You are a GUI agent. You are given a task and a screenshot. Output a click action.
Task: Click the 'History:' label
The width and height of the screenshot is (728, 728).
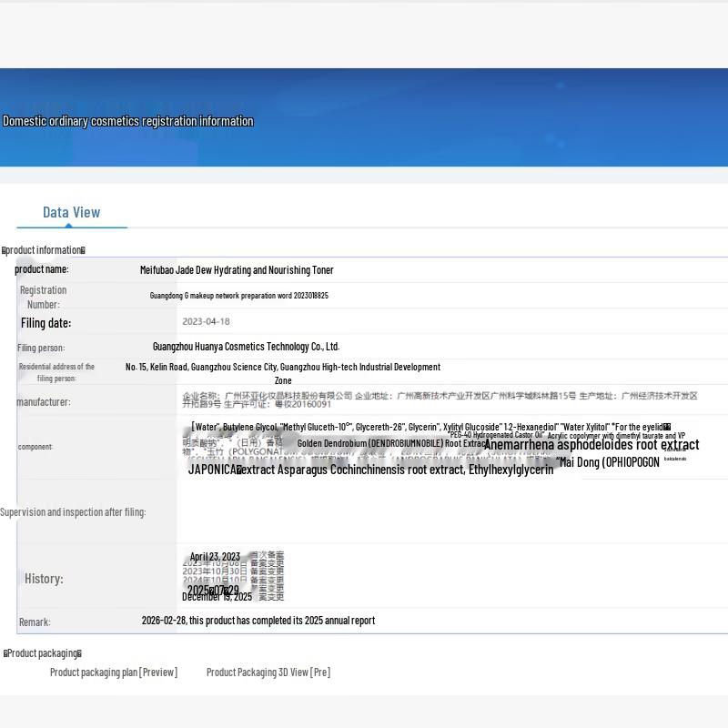[x=44, y=579]
